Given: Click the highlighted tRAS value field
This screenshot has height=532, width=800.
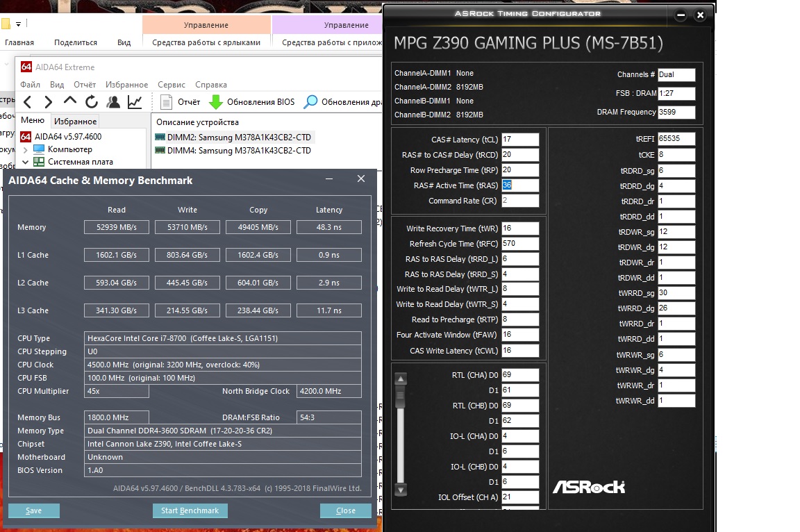Looking at the screenshot, I should coord(520,185).
